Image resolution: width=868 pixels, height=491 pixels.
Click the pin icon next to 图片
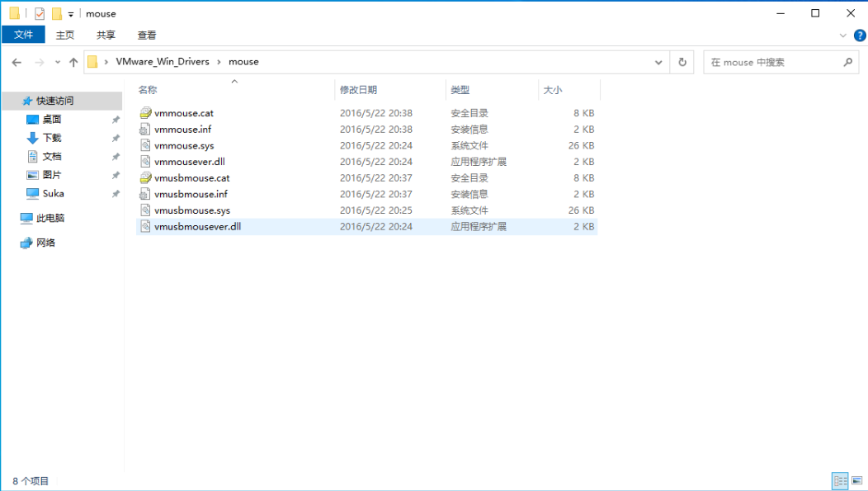(x=116, y=176)
